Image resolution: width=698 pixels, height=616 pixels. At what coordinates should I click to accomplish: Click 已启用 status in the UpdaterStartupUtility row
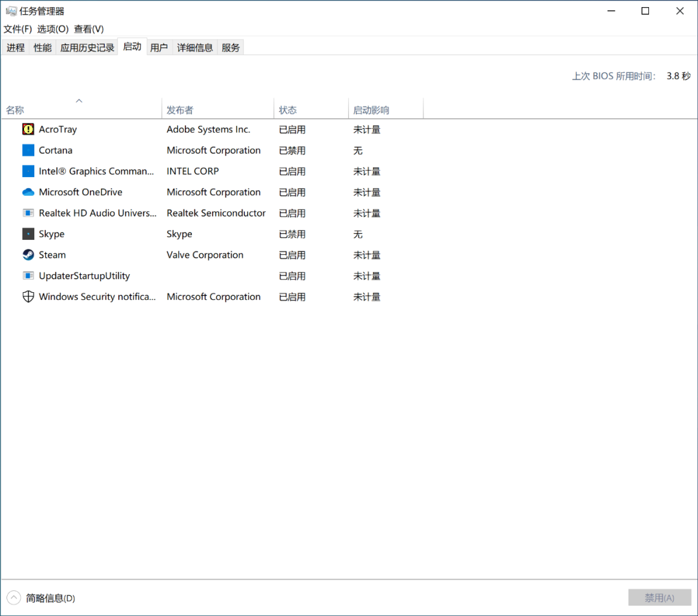(292, 276)
